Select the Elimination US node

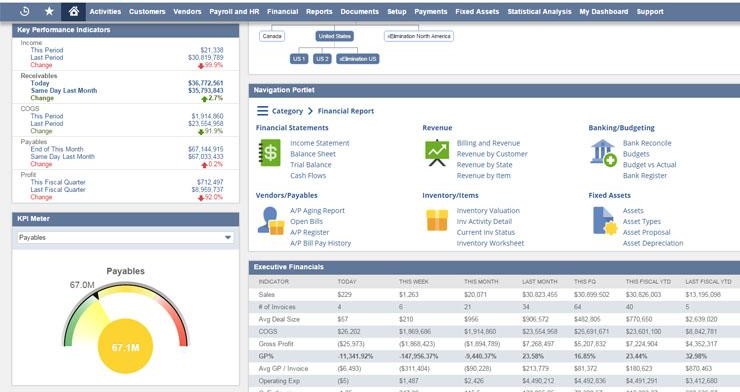pyautogui.click(x=358, y=59)
